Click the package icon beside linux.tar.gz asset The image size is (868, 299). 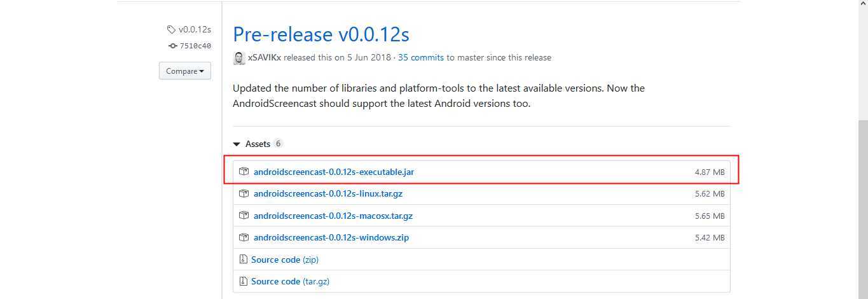[244, 193]
